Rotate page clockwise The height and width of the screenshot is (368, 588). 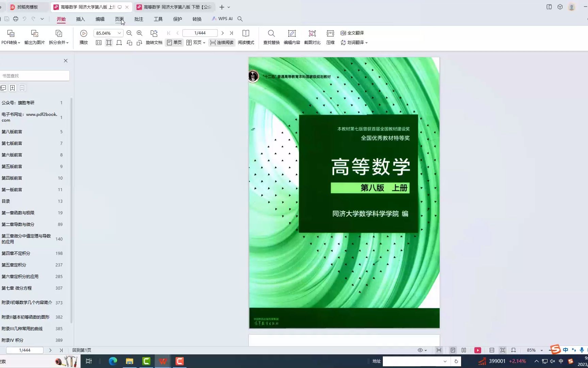click(140, 43)
